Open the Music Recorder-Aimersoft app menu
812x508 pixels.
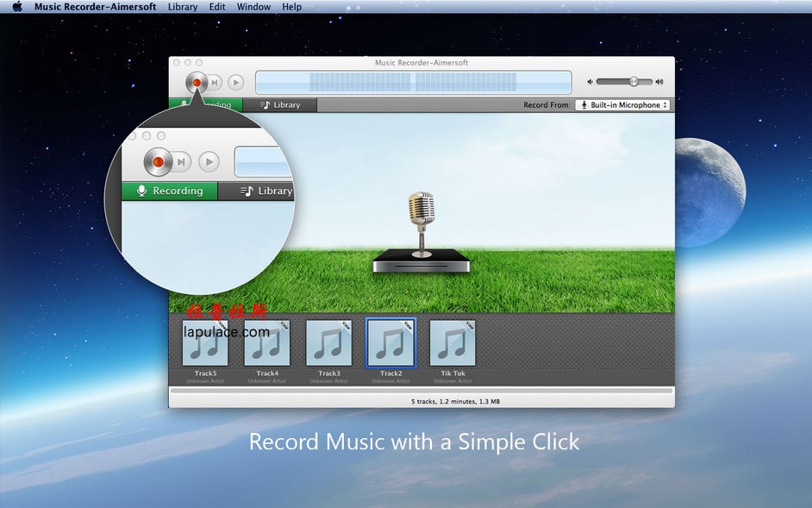click(x=96, y=7)
